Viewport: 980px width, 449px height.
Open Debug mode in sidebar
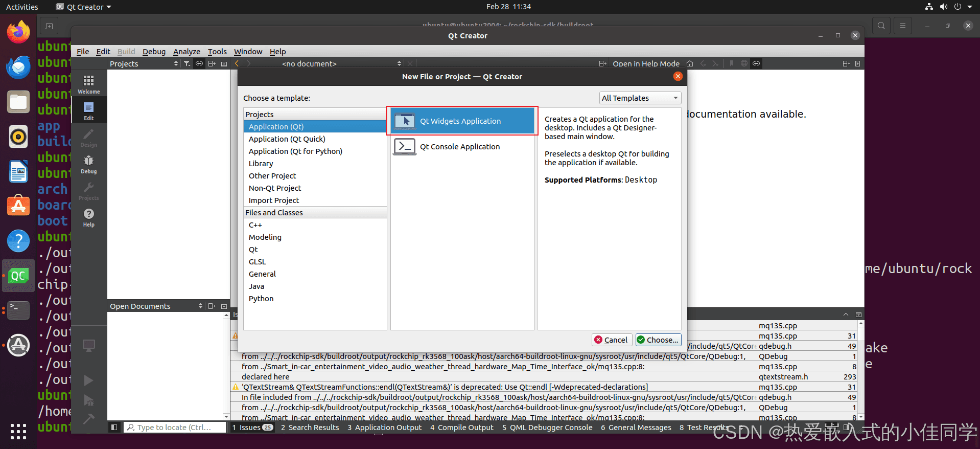click(89, 164)
